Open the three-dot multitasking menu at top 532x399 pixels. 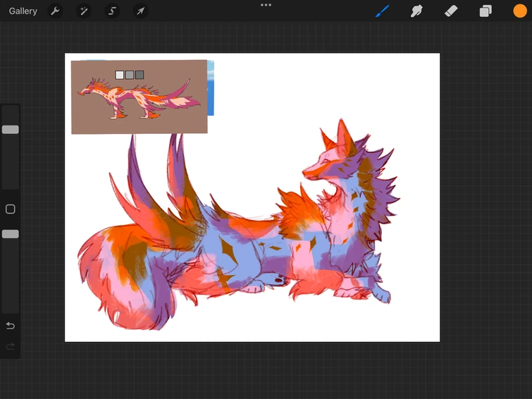(266, 5)
